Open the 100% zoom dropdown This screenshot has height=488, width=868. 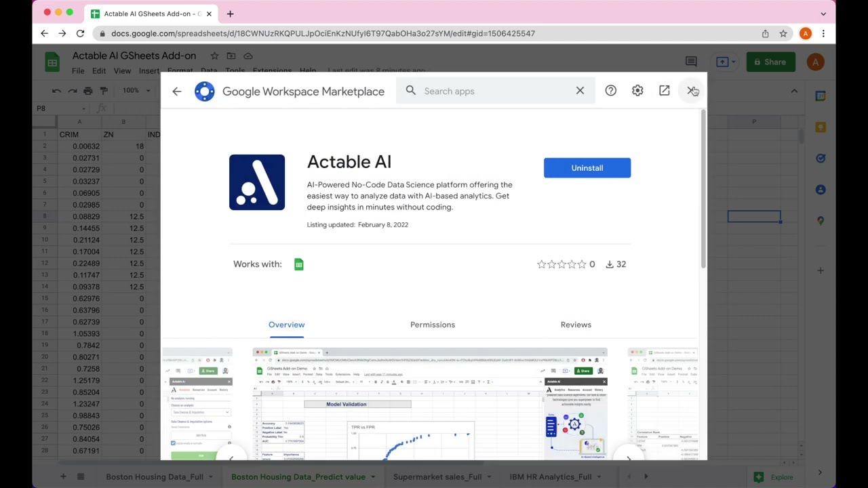coord(136,90)
